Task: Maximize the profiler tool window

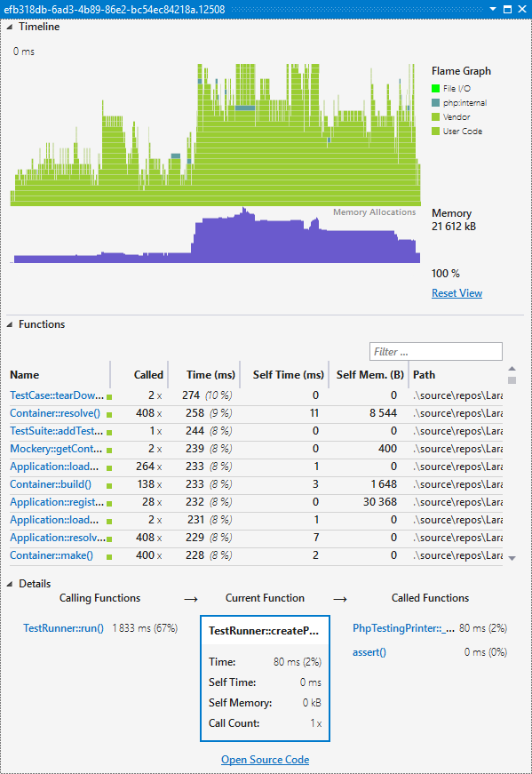Action: (x=507, y=9)
